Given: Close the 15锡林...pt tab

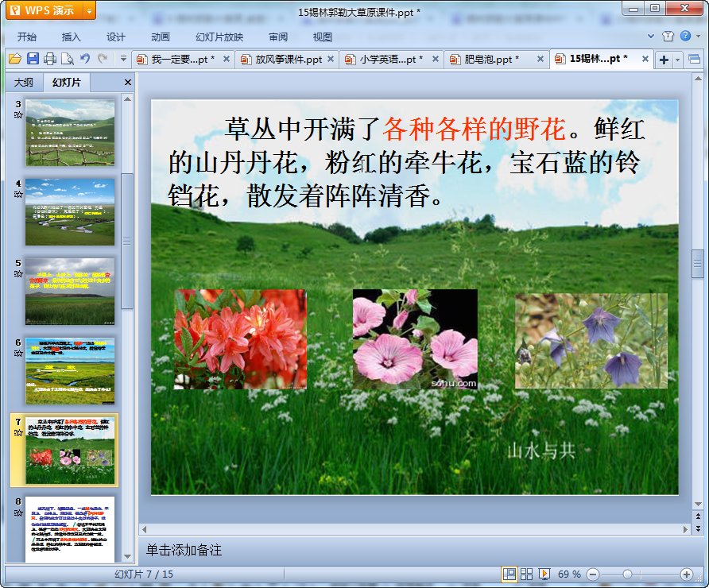Looking at the screenshot, I should pyautogui.click(x=645, y=59).
